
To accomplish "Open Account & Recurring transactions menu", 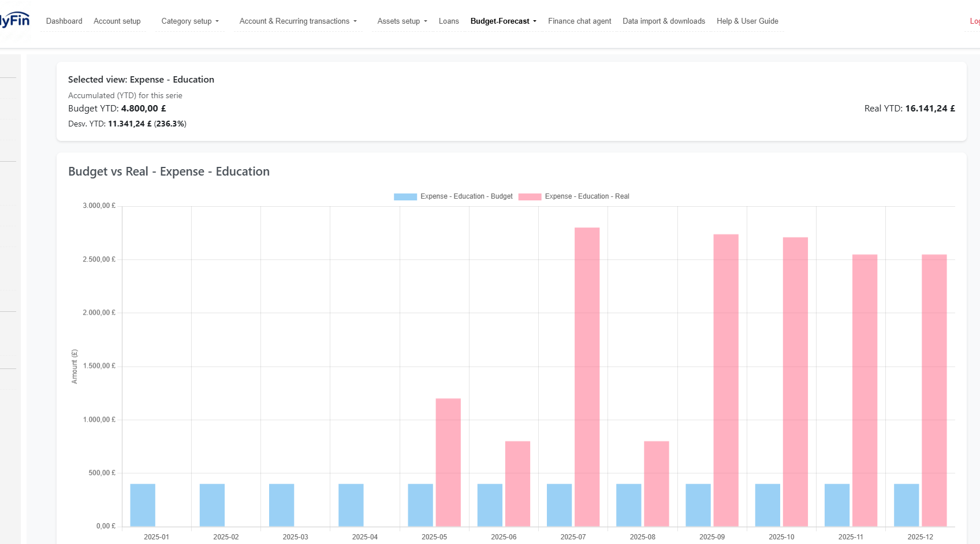I will click(298, 21).
